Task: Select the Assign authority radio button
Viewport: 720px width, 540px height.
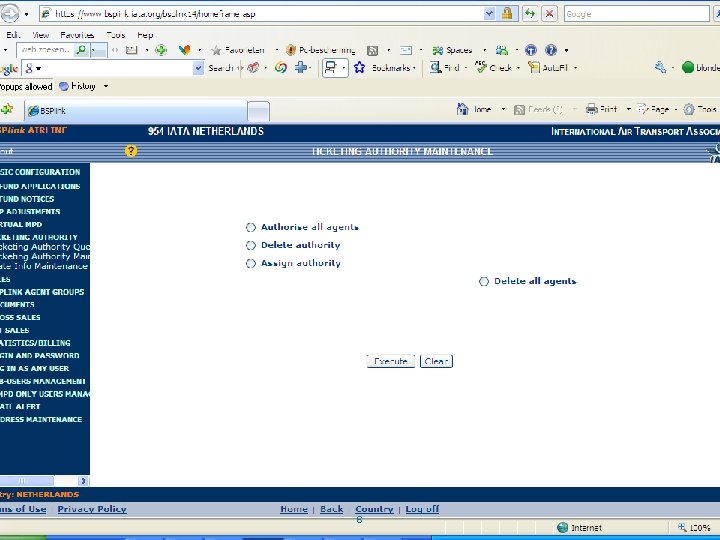Action: [x=251, y=264]
